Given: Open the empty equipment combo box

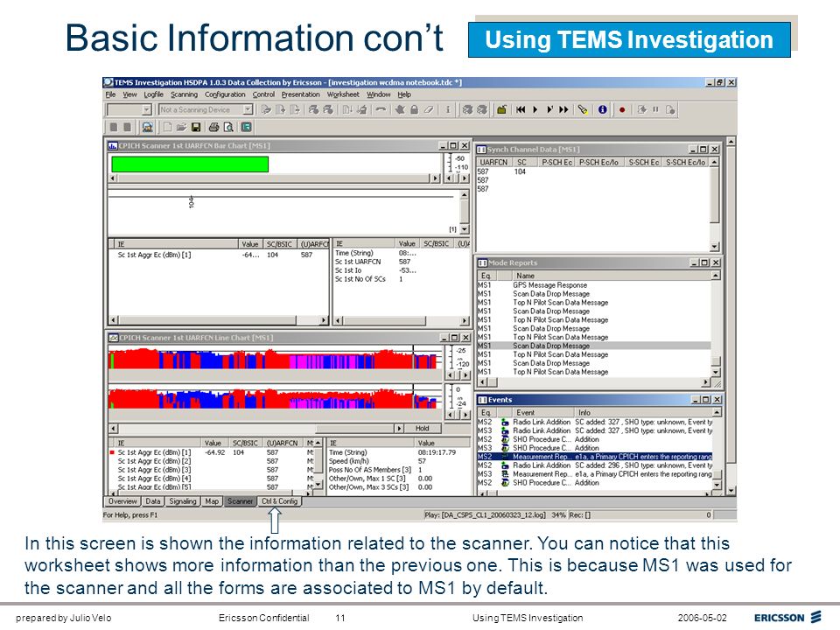Looking at the screenshot, I should pyautogui.click(x=129, y=110).
